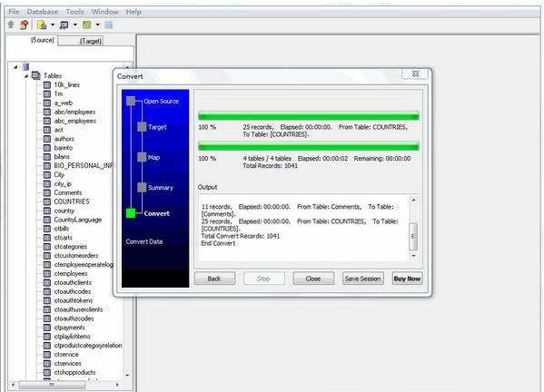Click table icon beside ctservices

47,364
